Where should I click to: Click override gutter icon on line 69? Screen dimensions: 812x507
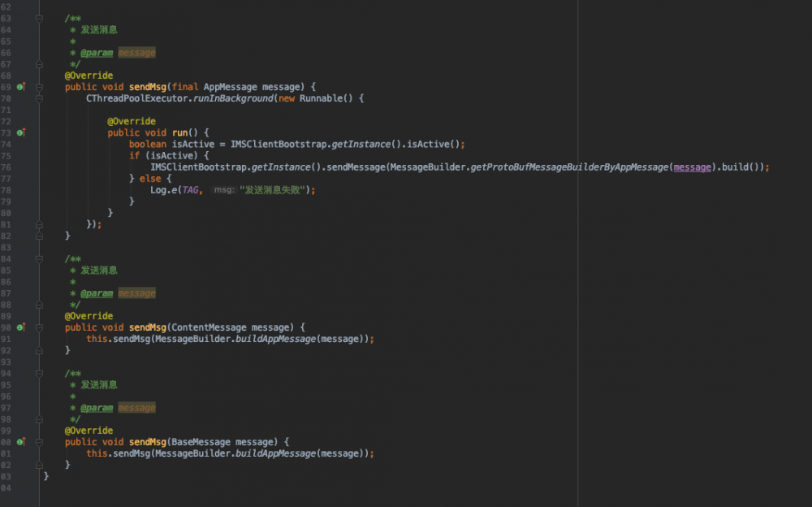coord(21,87)
